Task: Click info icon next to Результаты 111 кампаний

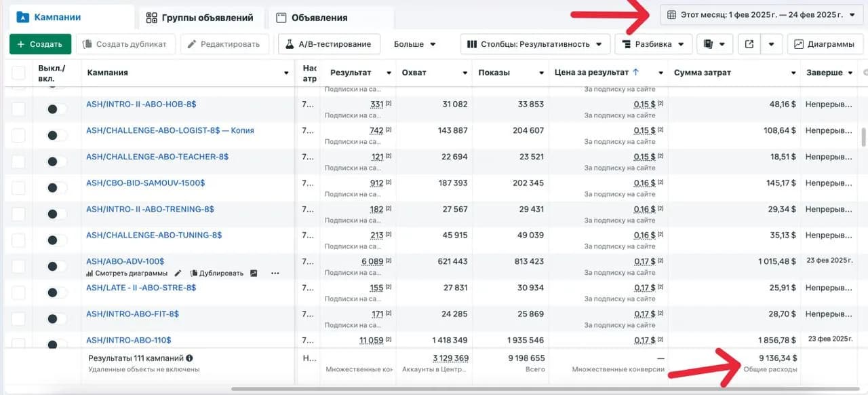Action: click(189, 358)
